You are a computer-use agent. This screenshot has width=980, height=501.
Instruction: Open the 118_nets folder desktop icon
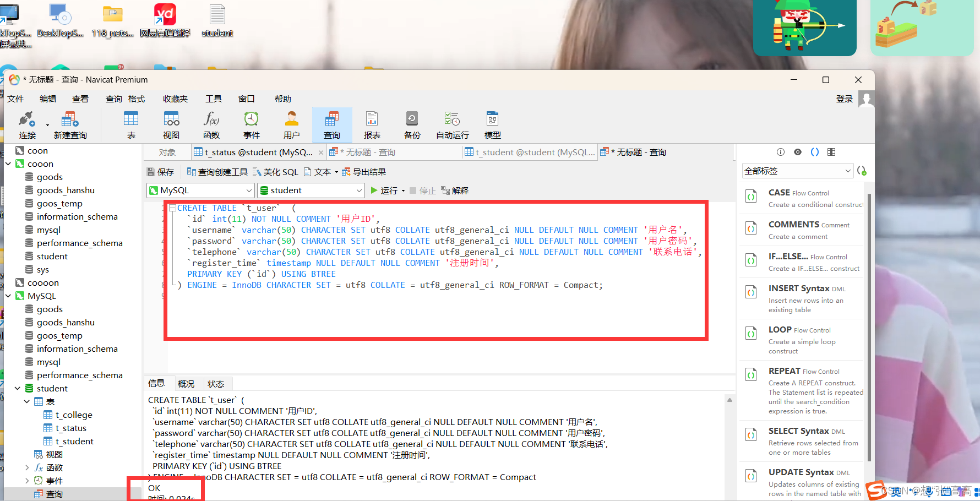pos(112,21)
